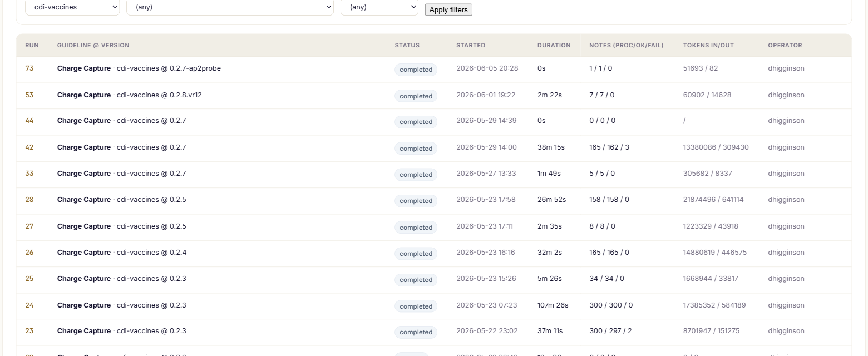
Task: Click the duration 2m 22s
Action: [550, 95]
